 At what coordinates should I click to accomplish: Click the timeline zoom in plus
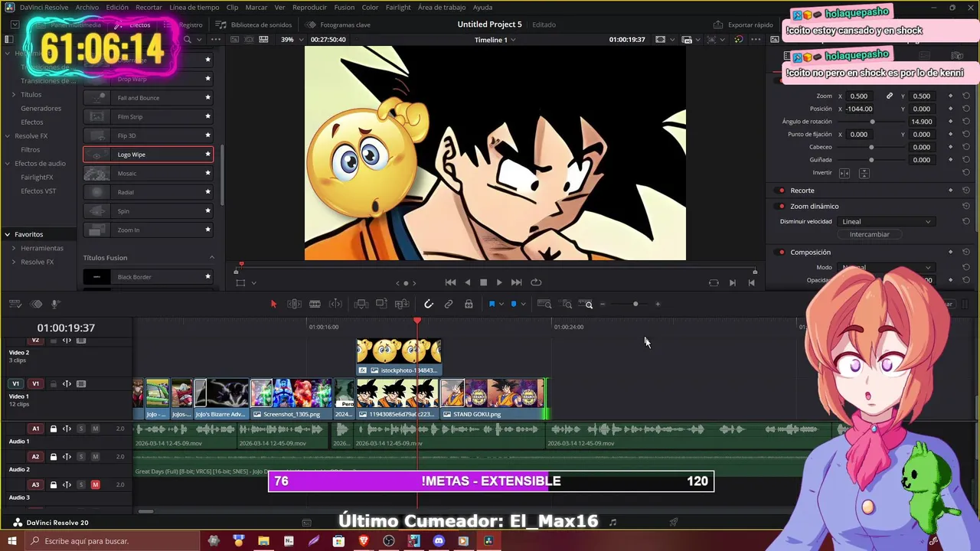657,304
